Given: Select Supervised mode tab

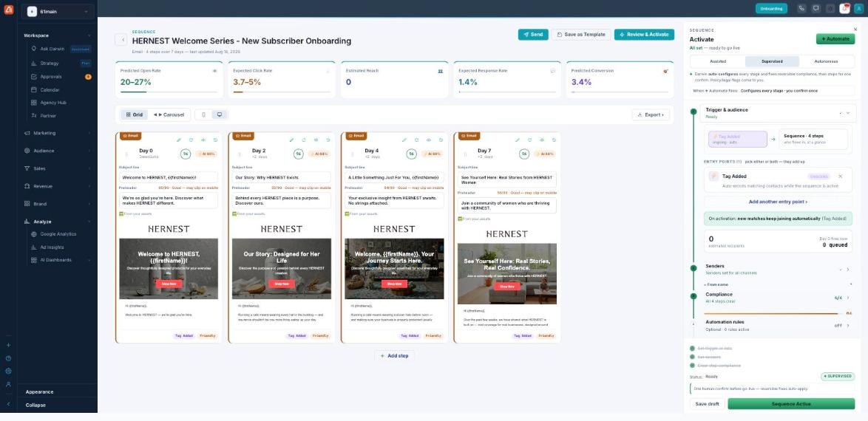Looking at the screenshot, I should [772, 61].
